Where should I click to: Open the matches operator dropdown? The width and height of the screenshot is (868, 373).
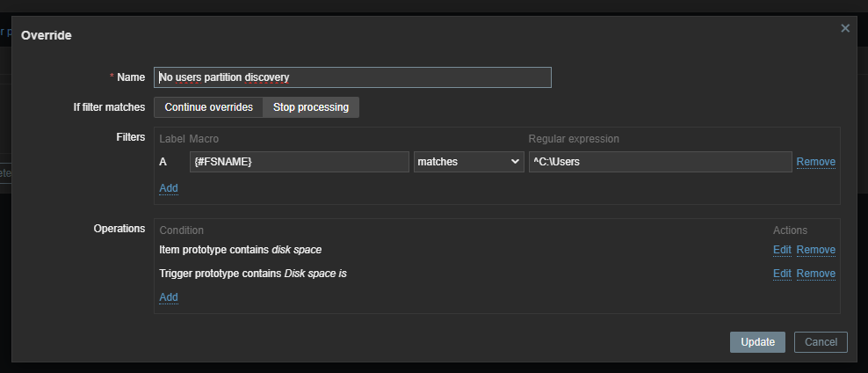coord(468,162)
